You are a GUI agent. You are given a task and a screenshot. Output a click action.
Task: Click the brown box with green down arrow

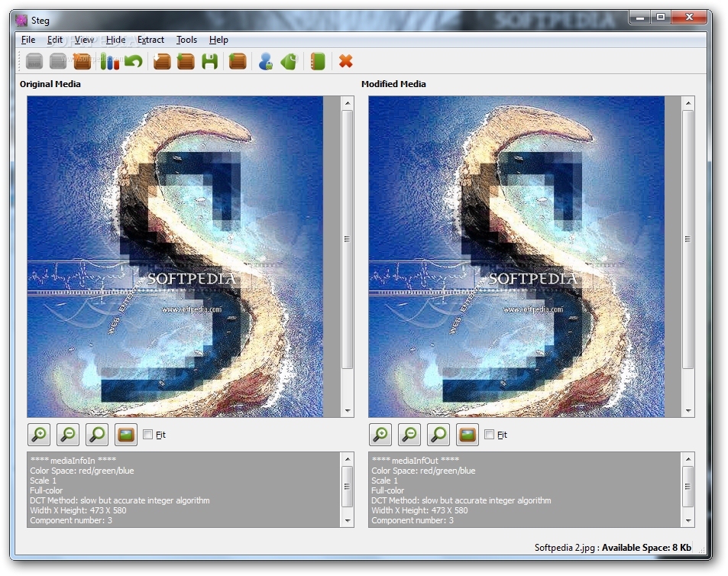186,61
